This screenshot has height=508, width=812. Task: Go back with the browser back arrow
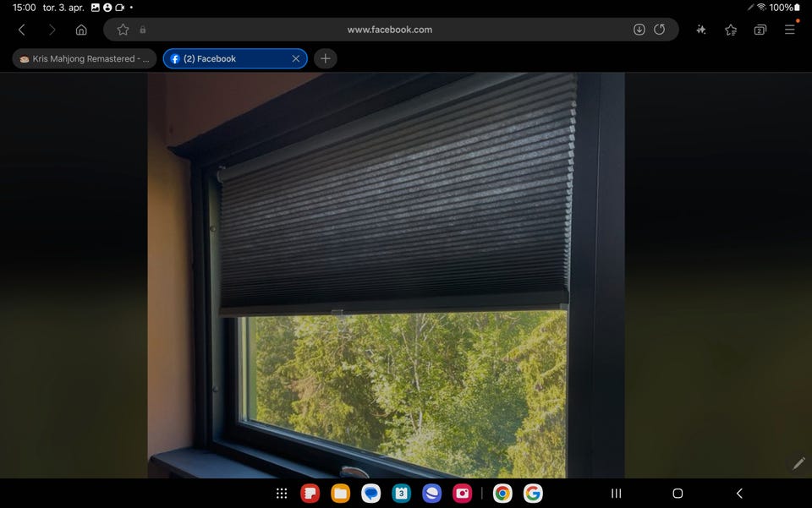click(22, 30)
